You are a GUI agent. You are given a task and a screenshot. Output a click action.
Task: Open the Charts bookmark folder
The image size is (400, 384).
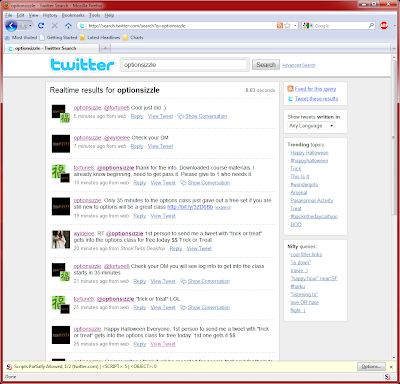[x=133, y=38]
